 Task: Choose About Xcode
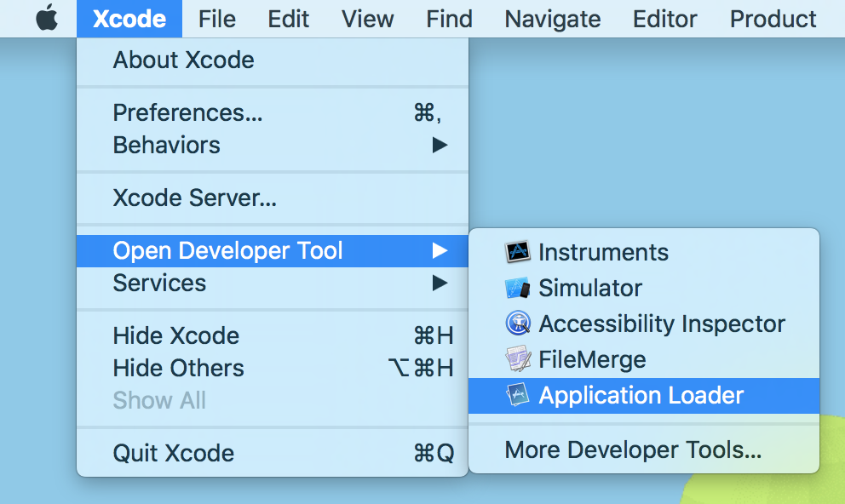point(273,60)
